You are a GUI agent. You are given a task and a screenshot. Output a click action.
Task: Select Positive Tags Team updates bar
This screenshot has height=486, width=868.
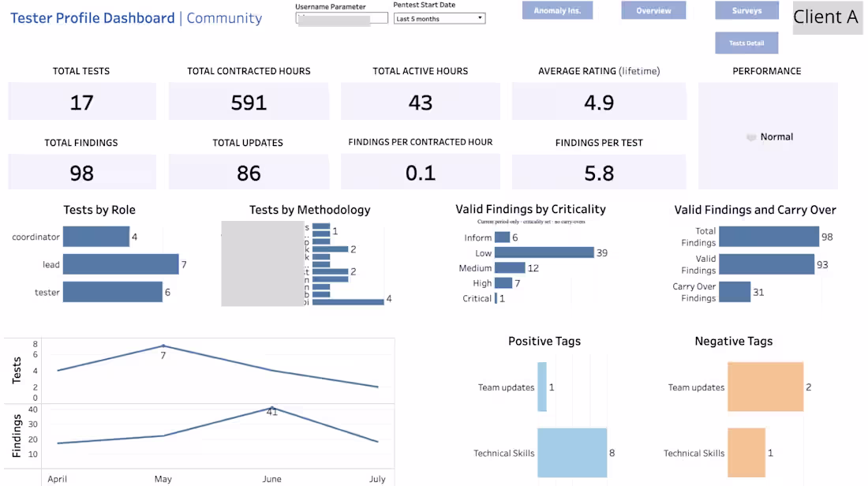pyautogui.click(x=542, y=387)
